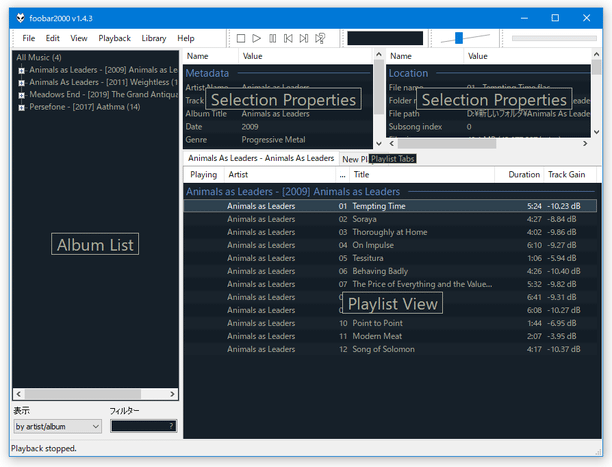Select track 12 Song of Solomon
The height and width of the screenshot is (467, 612).
click(390, 349)
